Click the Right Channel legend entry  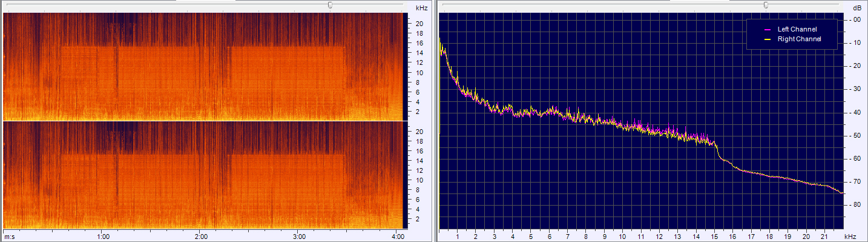coord(799,39)
